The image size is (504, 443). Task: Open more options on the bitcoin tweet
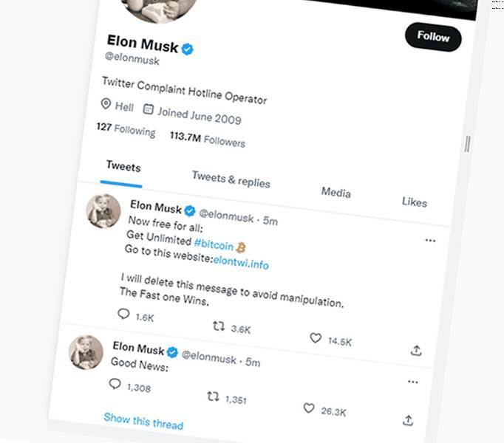coord(430,241)
